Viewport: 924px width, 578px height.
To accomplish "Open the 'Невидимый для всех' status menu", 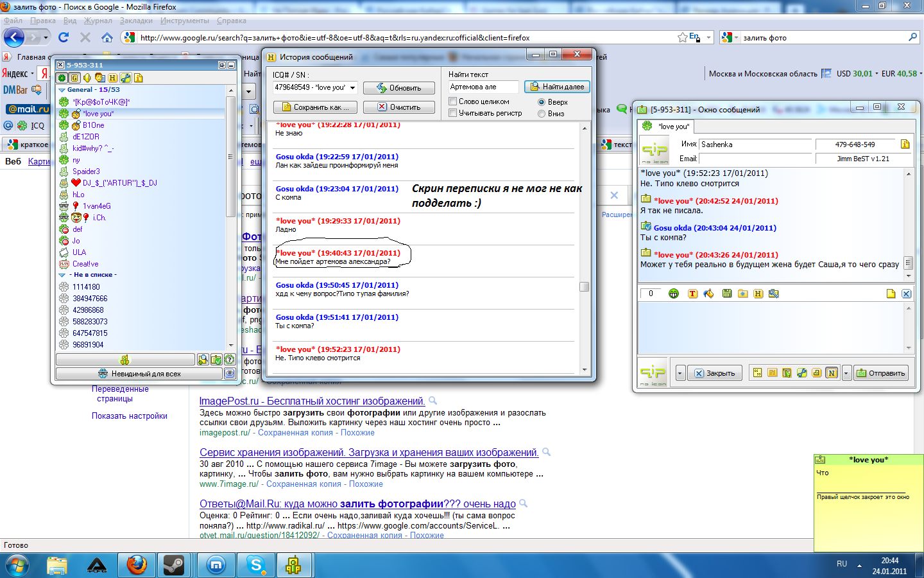I will (139, 374).
